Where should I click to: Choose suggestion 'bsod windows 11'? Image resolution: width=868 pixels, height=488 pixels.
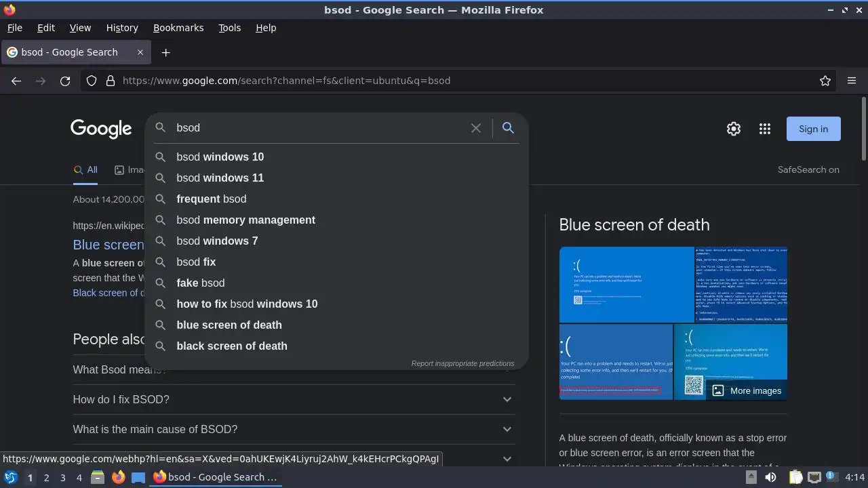(336, 178)
